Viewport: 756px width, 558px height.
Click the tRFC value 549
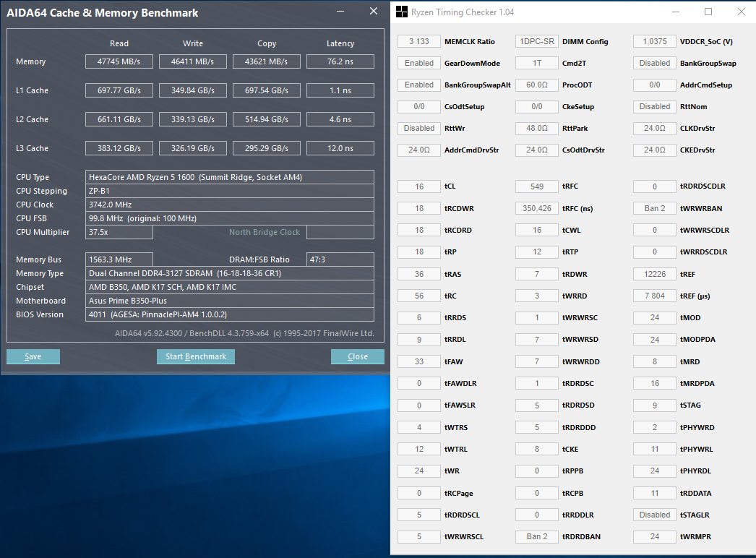[x=536, y=186]
